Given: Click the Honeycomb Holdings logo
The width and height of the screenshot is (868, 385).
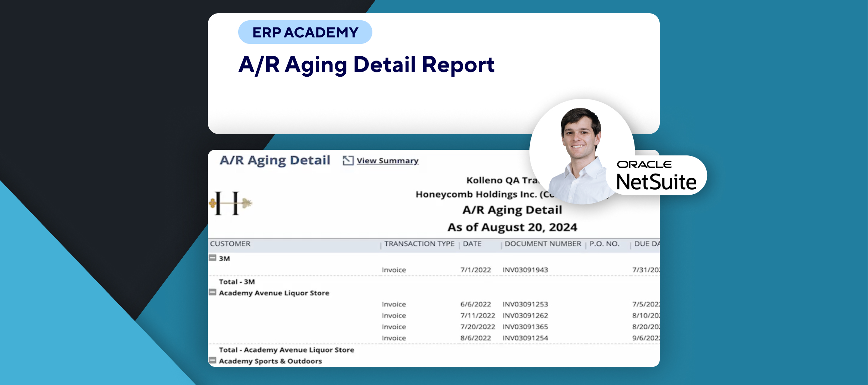Looking at the screenshot, I should 231,203.
